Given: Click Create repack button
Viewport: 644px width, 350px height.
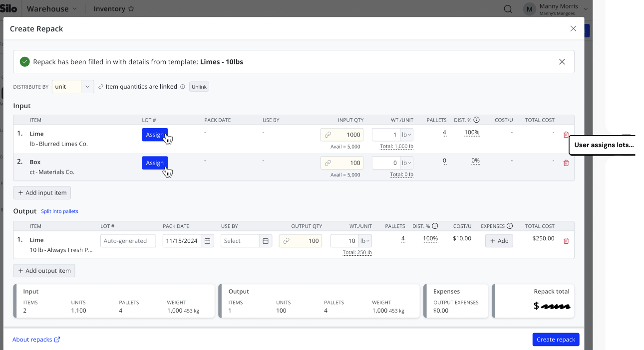Looking at the screenshot, I should tap(556, 340).
